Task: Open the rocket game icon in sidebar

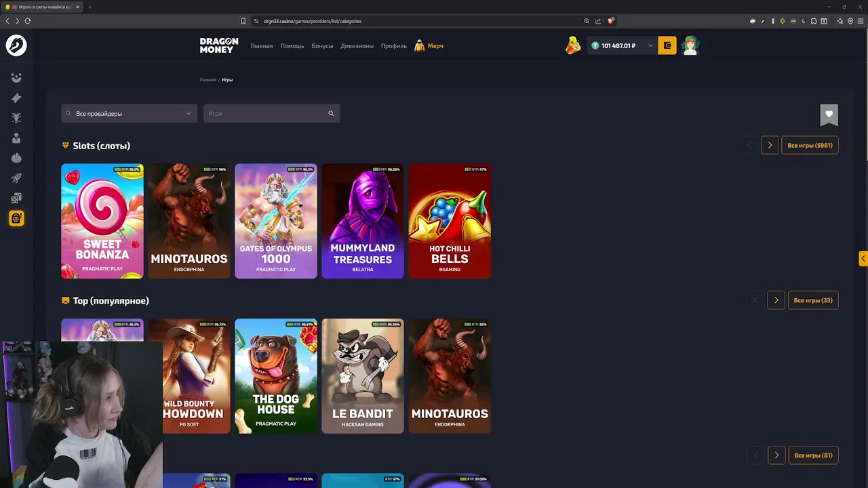Action: coord(16,178)
